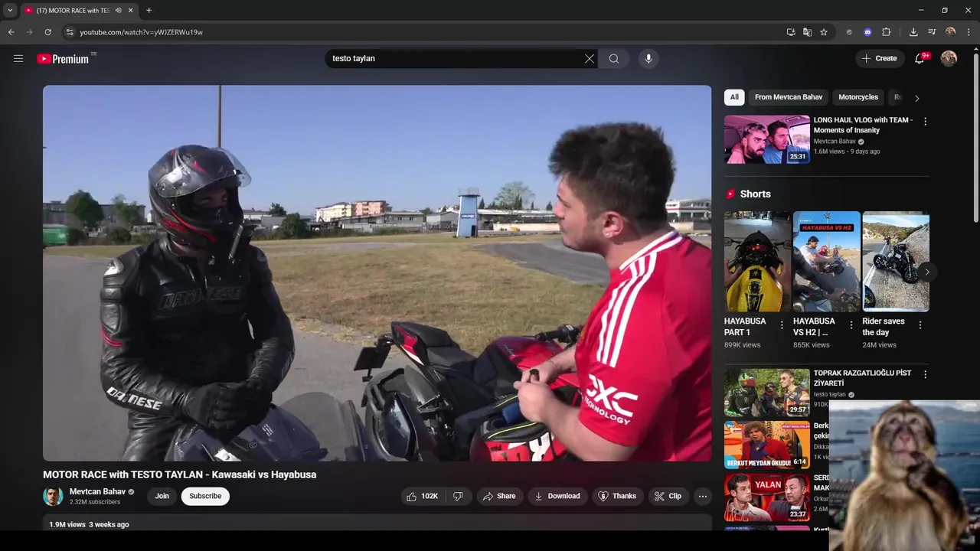The width and height of the screenshot is (980, 551).
Task: Send Thanks to the creator
Action: 618,496
